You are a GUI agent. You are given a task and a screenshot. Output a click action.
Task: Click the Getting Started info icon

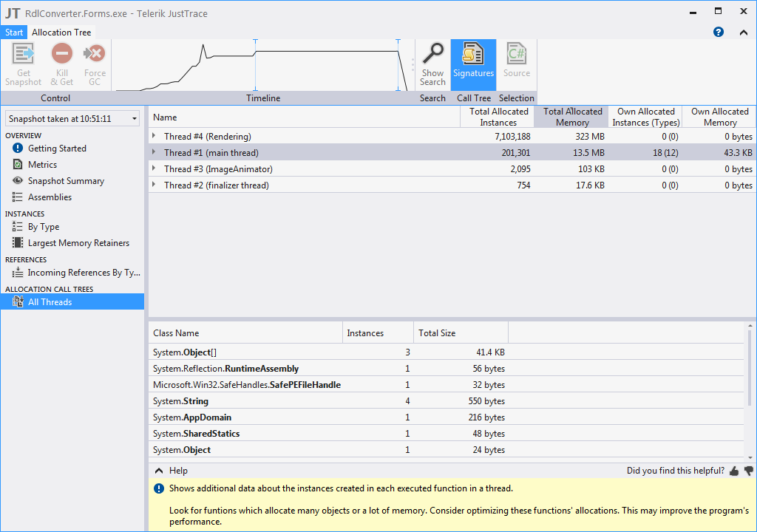tap(18, 149)
